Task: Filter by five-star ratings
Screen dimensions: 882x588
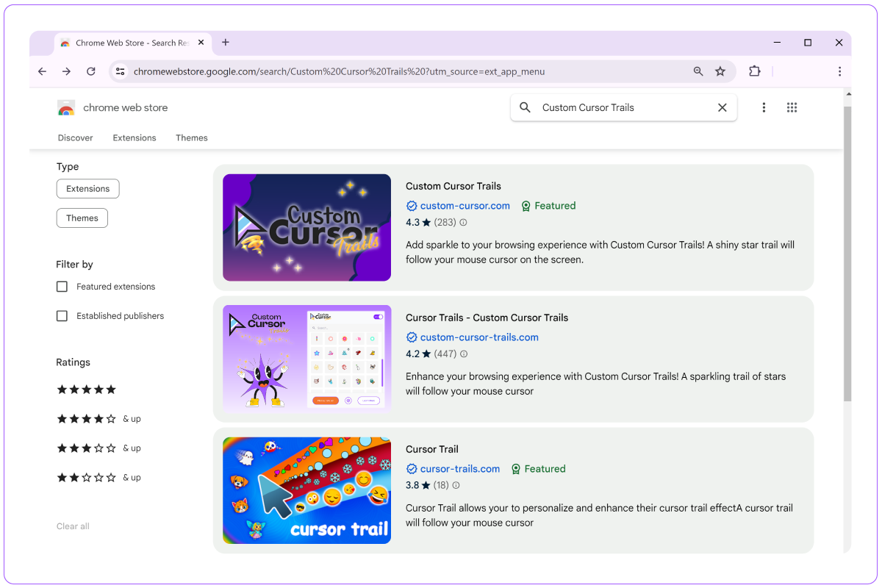Action: tap(87, 390)
